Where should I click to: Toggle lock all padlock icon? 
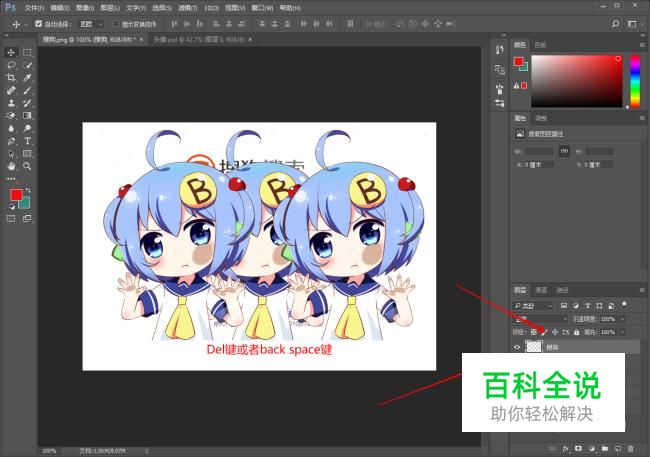[577, 332]
